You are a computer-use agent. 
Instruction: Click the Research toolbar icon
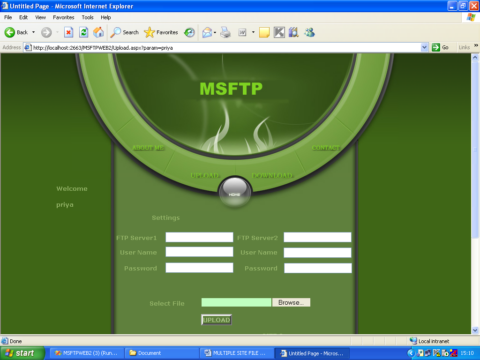click(294, 32)
